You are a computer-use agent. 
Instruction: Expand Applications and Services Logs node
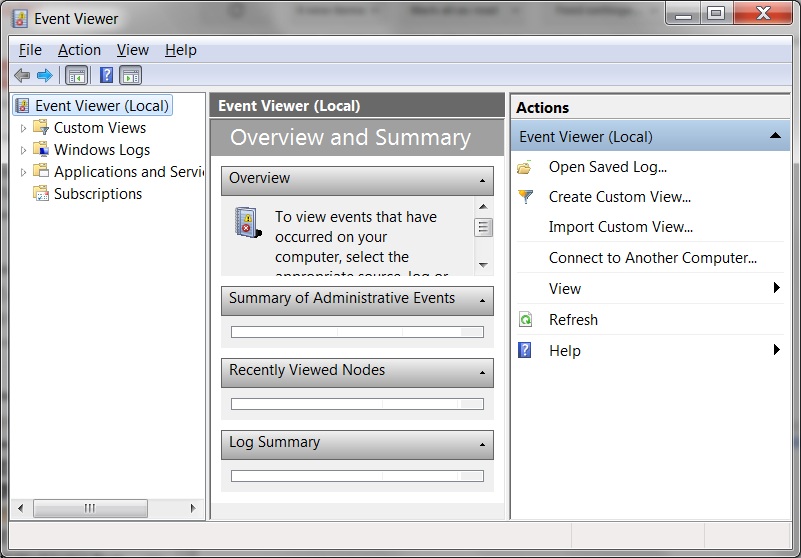(23, 172)
